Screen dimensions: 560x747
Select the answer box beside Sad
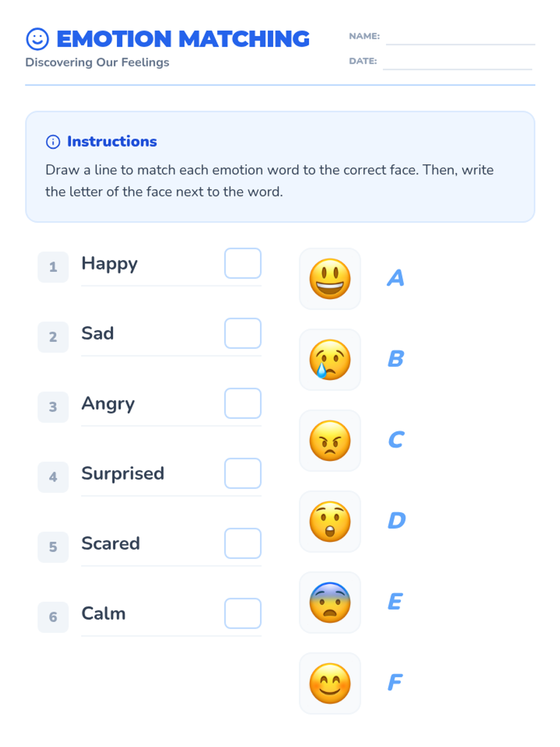tap(243, 333)
